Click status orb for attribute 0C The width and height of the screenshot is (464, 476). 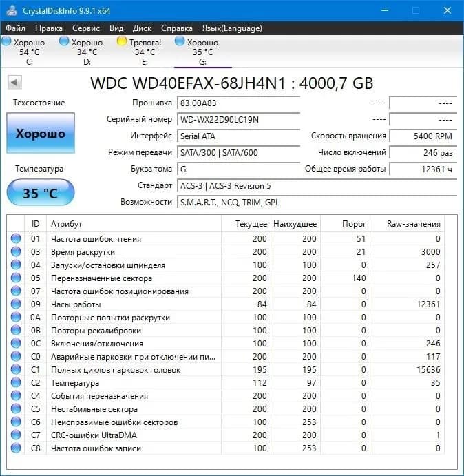point(16,343)
